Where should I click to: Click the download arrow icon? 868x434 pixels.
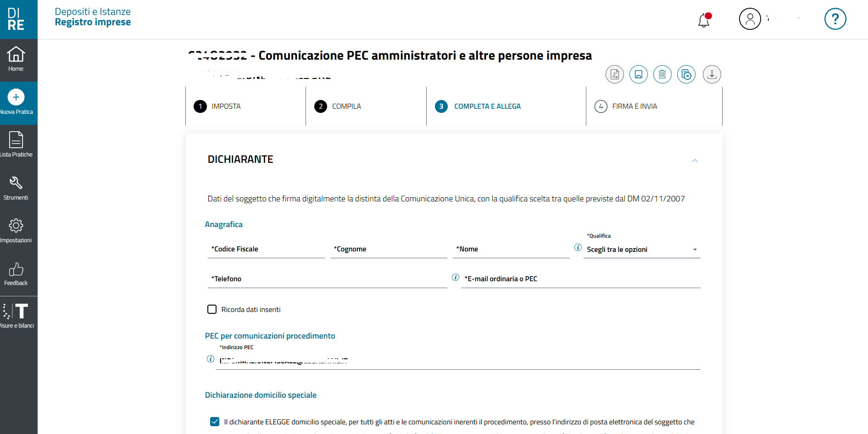pyautogui.click(x=712, y=74)
